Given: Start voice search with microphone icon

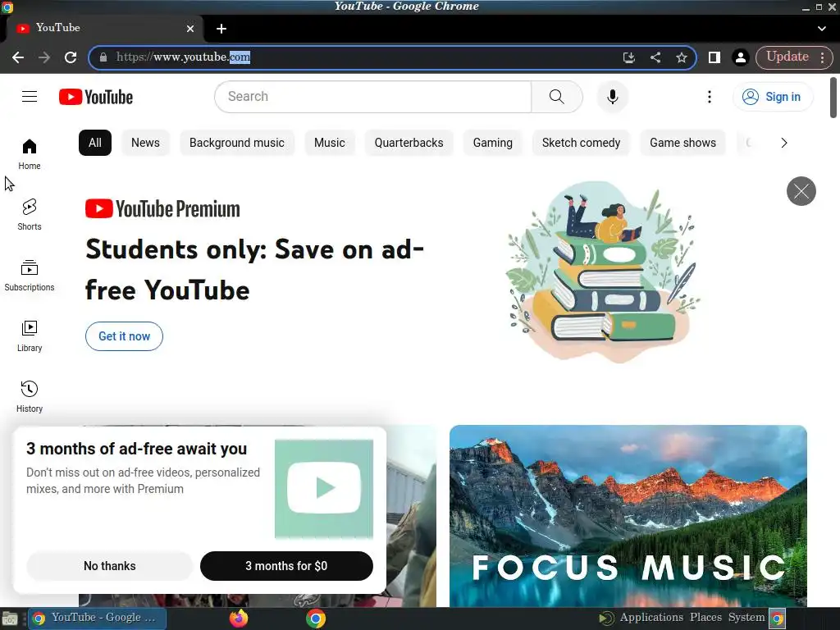Looking at the screenshot, I should coord(612,97).
